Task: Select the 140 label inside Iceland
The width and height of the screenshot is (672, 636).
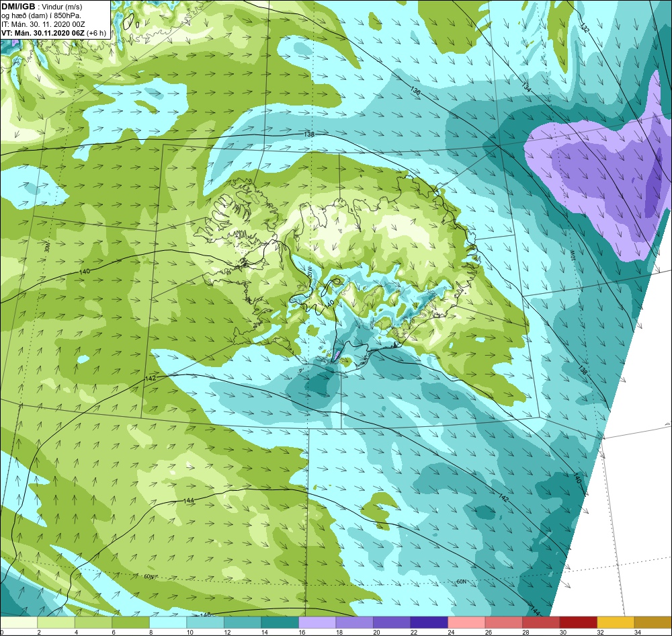Action: (x=329, y=304)
